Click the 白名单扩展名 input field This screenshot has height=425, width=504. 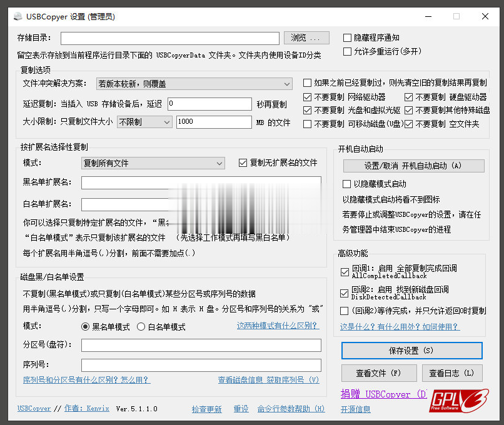201,204
